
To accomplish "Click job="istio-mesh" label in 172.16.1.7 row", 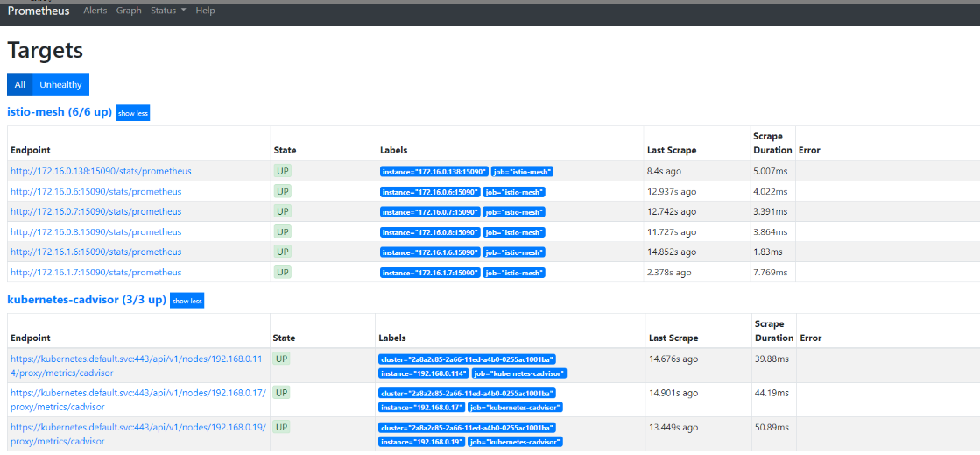I will pos(514,273).
